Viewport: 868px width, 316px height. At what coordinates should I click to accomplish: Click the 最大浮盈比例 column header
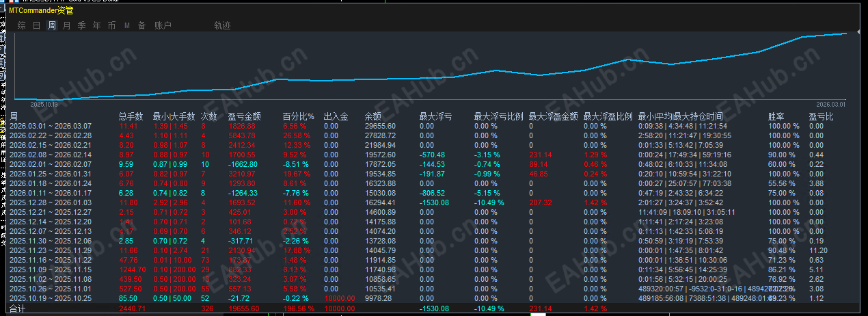[x=608, y=116]
